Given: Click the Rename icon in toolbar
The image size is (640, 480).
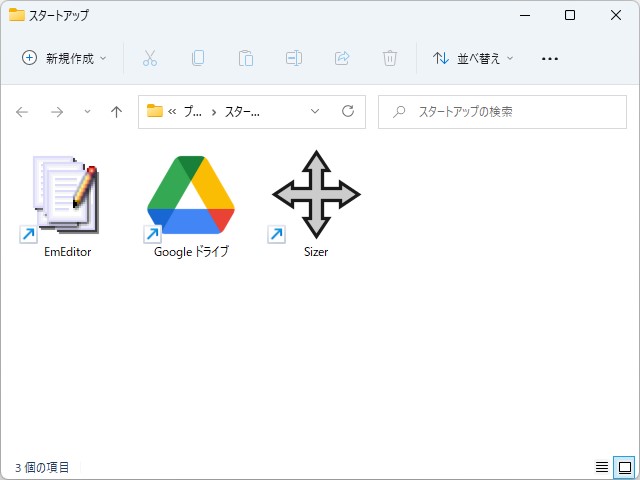Looking at the screenshot, I should [x=294, y=58].
